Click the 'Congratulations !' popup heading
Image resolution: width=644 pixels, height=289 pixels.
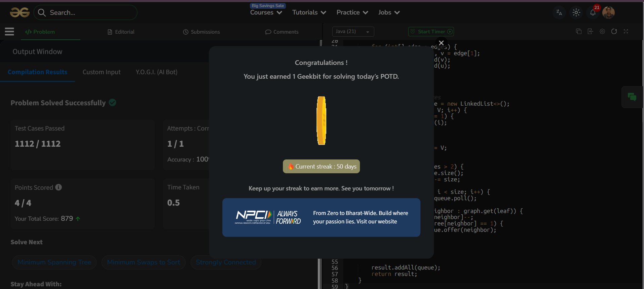tap(321, 63)
